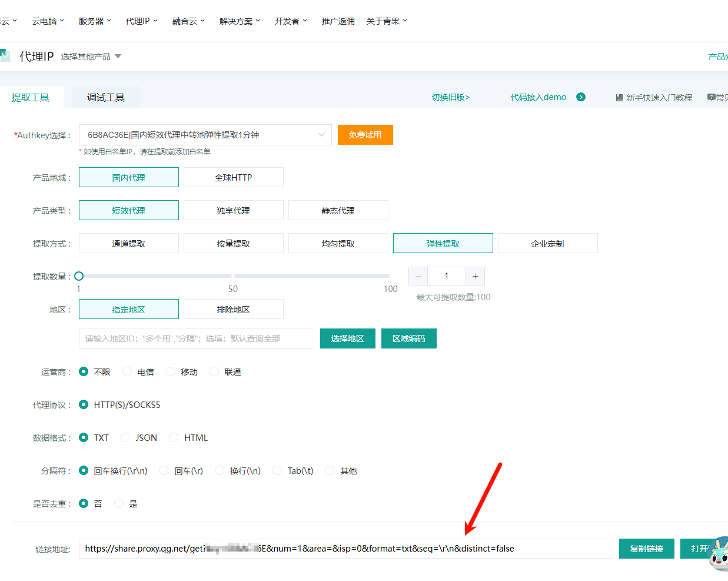Click the book icon before 新手快速入门教程
Image resolution: width=728 pixels, height=581 pixels.
[x=619, y=98]
